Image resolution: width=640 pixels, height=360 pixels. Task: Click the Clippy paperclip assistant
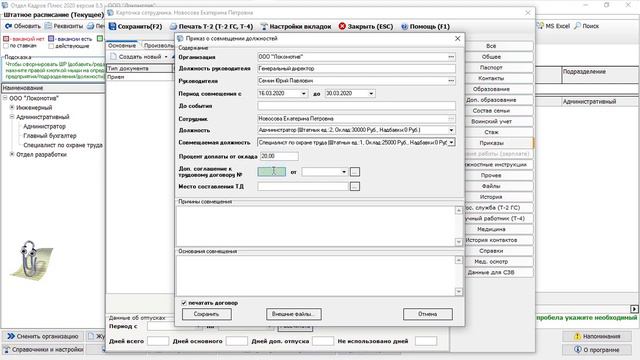[x=32, y=260]
